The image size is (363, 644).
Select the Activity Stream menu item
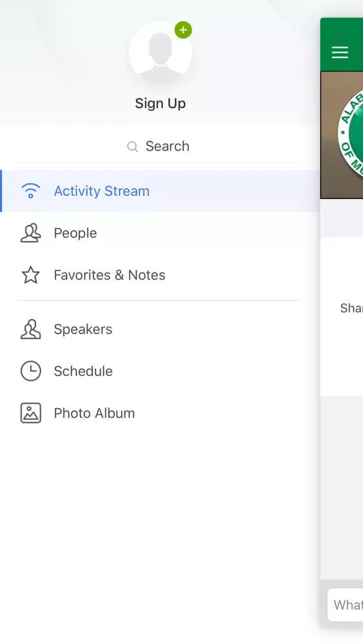160,191
